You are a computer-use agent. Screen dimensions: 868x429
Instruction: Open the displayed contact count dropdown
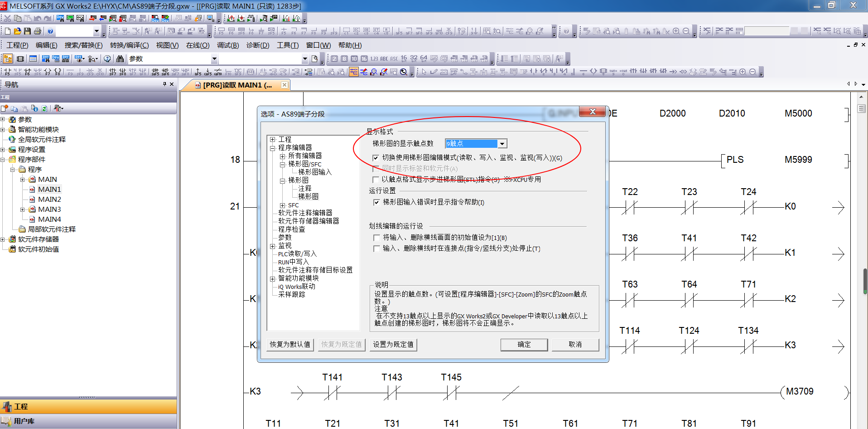502,144
